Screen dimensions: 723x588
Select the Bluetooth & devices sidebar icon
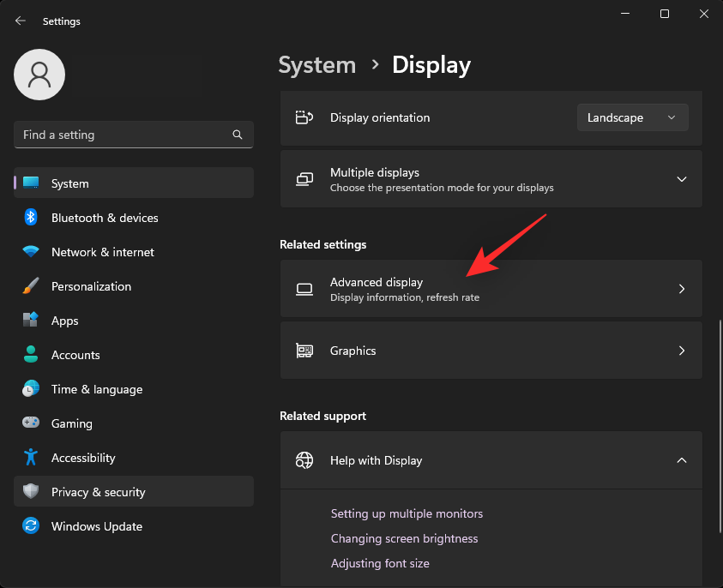point(30,218)
